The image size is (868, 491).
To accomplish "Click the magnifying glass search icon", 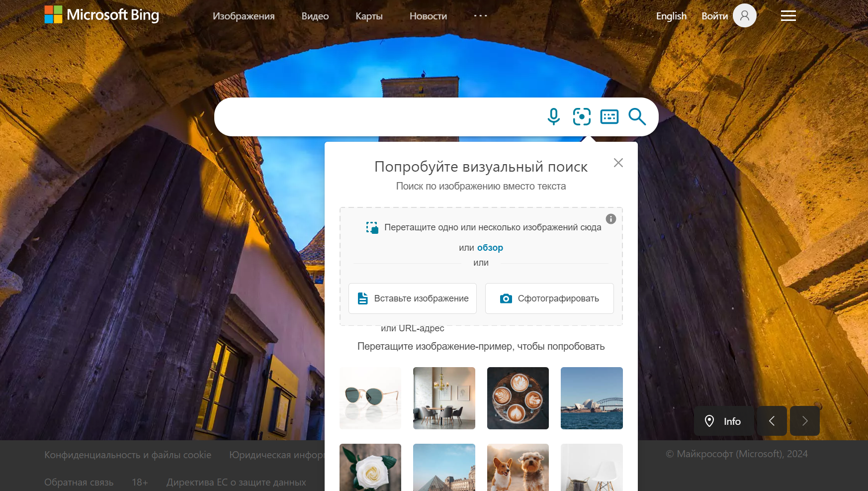I will click(637, 117).
